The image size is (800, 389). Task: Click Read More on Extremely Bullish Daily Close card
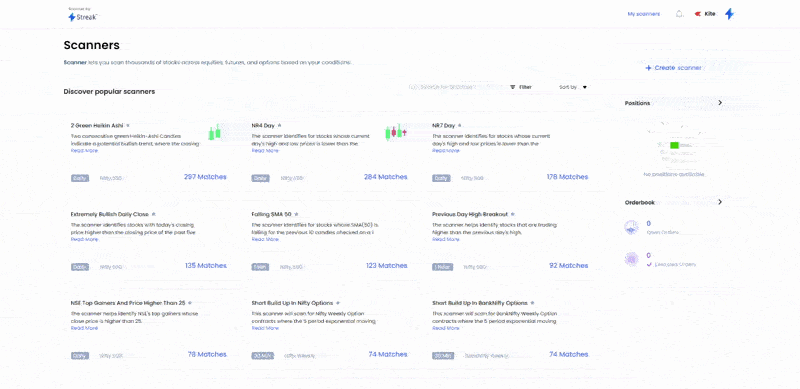[x=84, y=239]
